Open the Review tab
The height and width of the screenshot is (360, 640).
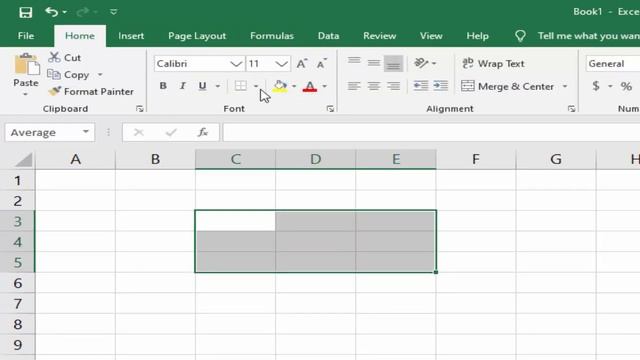[x=380, y=36]
